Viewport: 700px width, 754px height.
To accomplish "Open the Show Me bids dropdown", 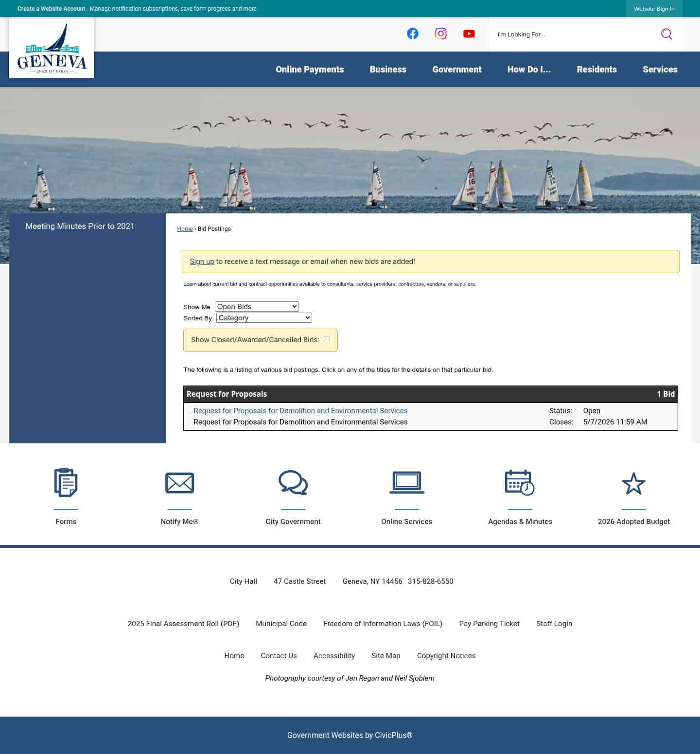I will click(257, 306).
